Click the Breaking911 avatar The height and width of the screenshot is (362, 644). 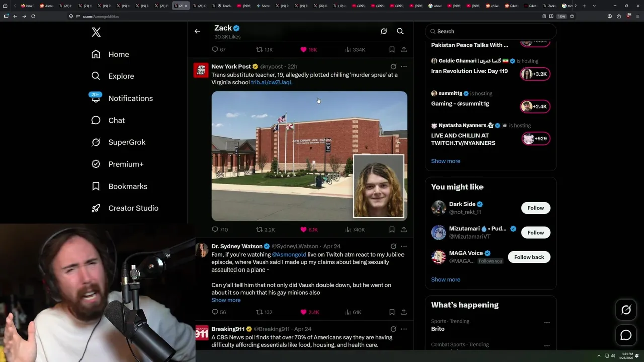coord(201,333)
